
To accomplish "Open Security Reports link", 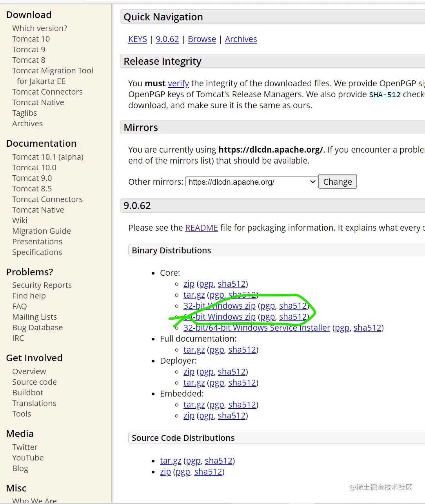I will point(42,285).
